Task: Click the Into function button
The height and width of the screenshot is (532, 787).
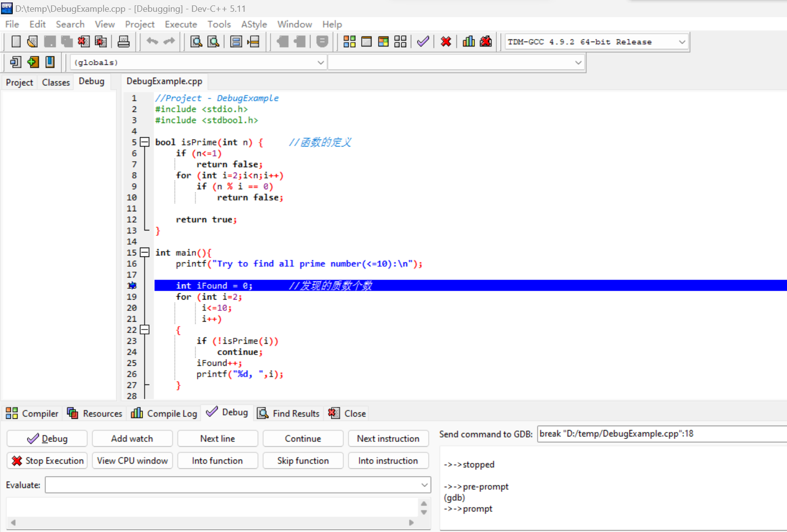Action: coord(217,460)
